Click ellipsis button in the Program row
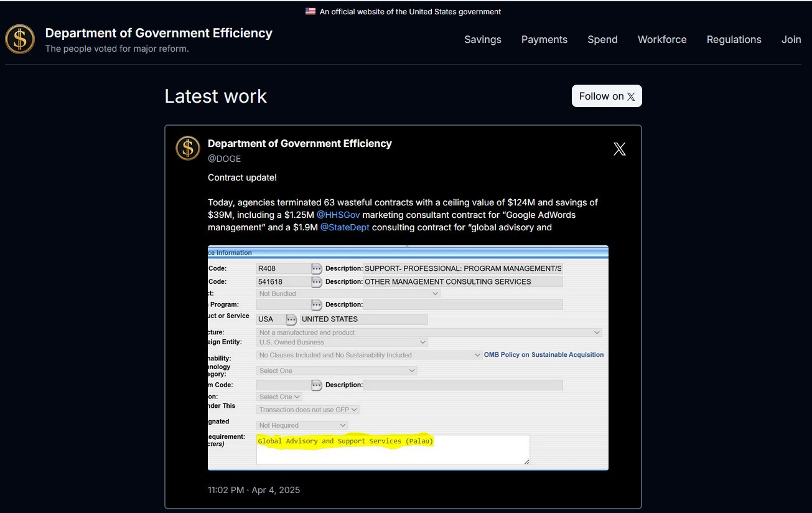 coord(317,304)
